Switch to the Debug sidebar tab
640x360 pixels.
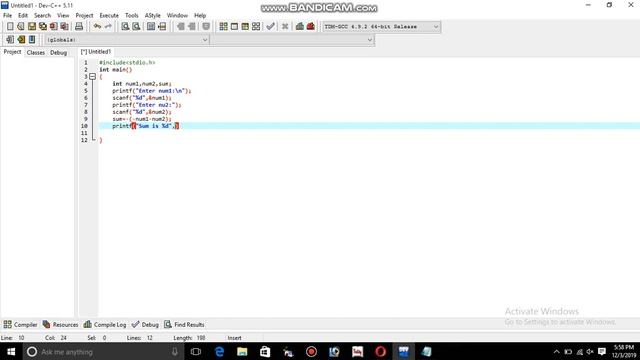click(58, 53)
